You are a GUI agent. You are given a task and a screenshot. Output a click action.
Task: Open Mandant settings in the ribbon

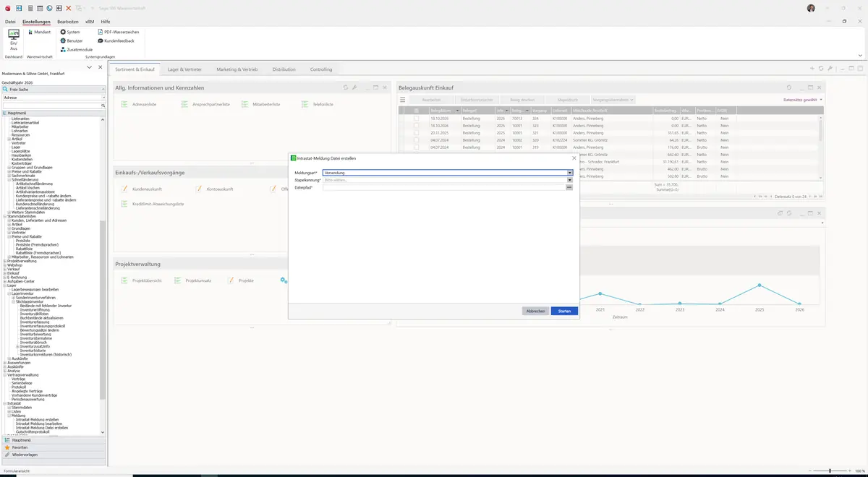click(39, 32)
